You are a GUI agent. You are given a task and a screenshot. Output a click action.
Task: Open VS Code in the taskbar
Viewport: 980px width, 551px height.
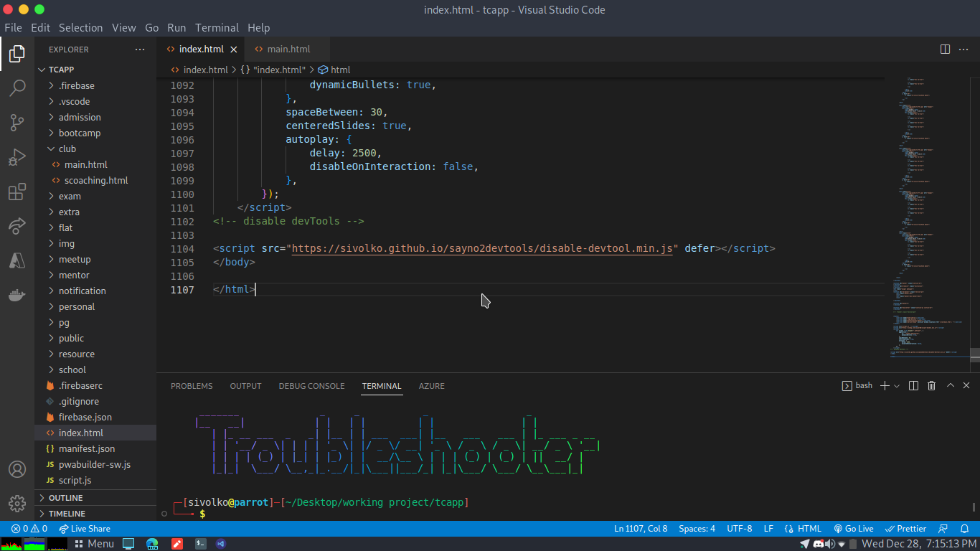pos(220,544)
